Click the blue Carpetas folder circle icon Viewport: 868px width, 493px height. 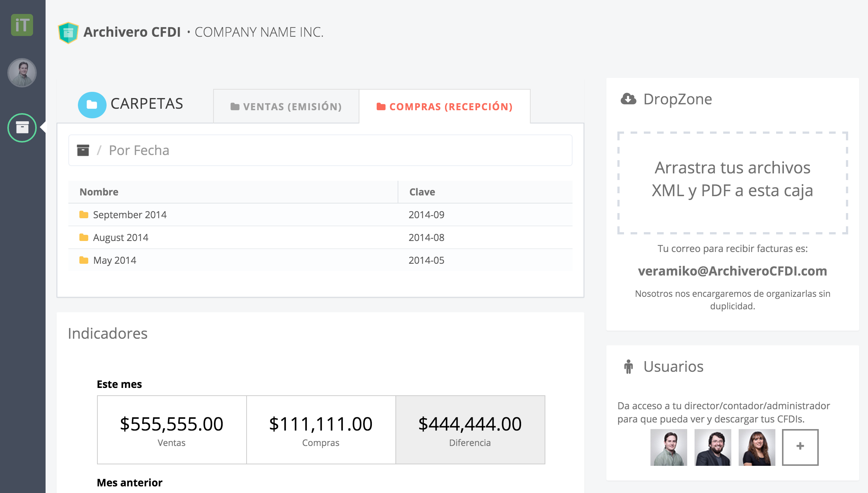click(x=92, y=105)
